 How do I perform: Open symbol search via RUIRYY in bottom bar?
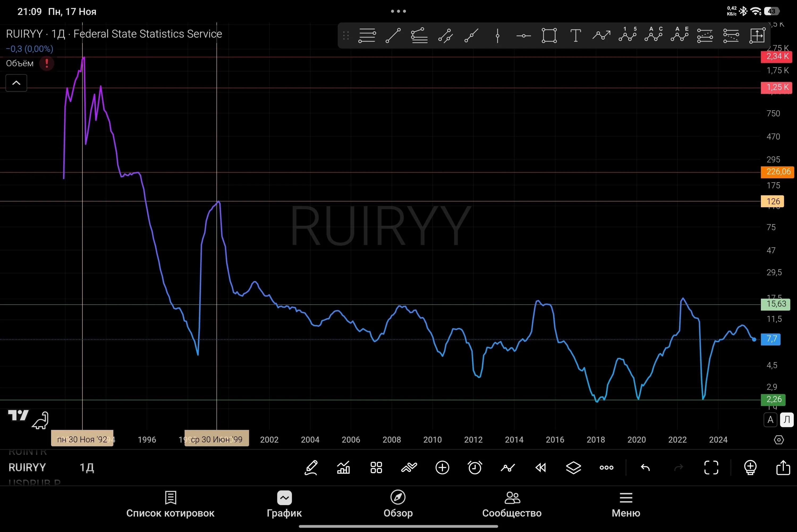pyautogui.click(x=27, y=467)
